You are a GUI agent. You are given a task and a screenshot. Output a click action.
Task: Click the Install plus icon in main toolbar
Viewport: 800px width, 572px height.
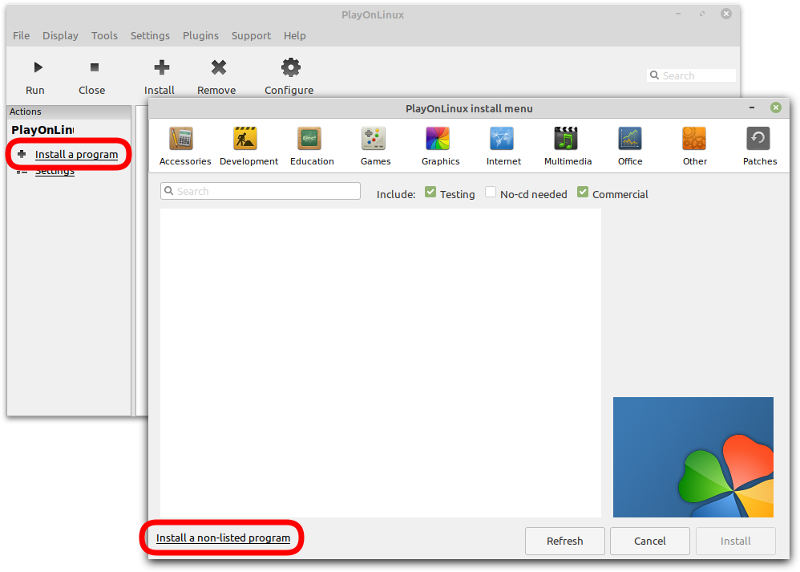coord(161,67)
